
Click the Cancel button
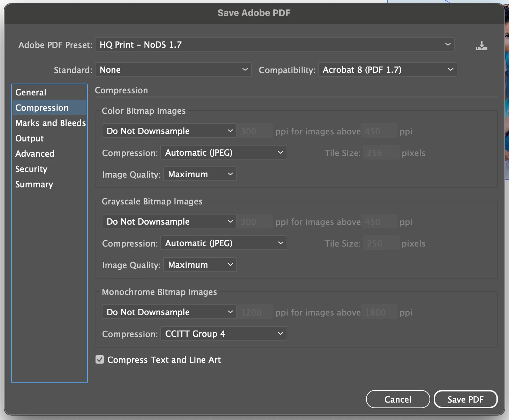point(398,399)
